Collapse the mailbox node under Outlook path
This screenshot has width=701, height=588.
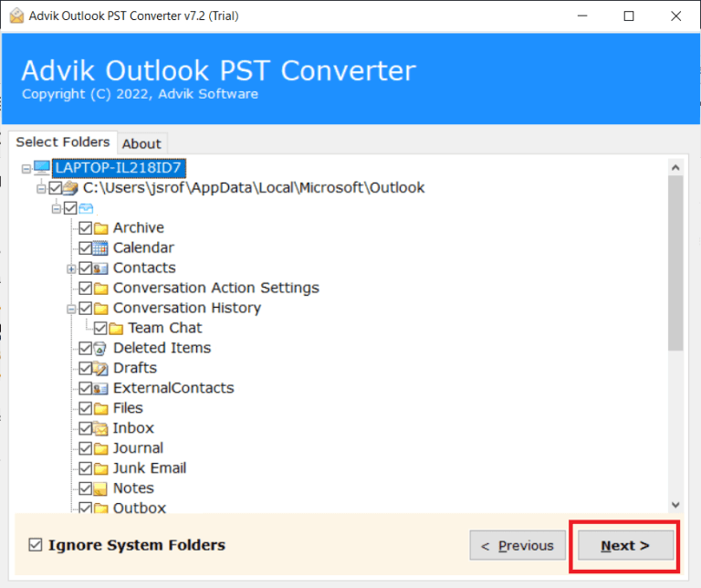(57, 209)
